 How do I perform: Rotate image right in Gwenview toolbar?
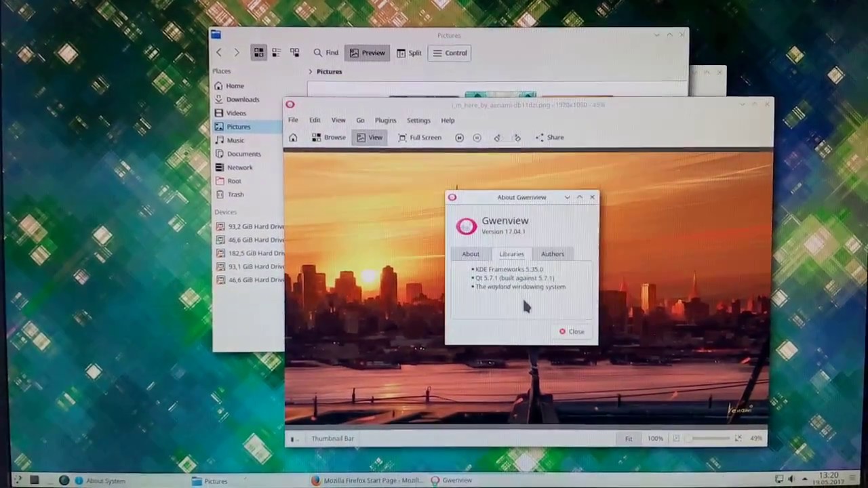point(517,138)
